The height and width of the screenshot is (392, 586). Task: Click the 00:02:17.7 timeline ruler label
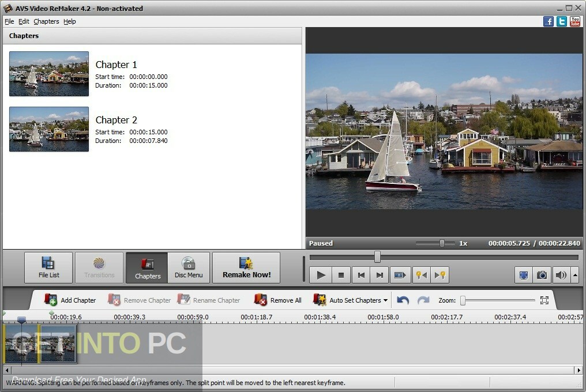point(446,317)
